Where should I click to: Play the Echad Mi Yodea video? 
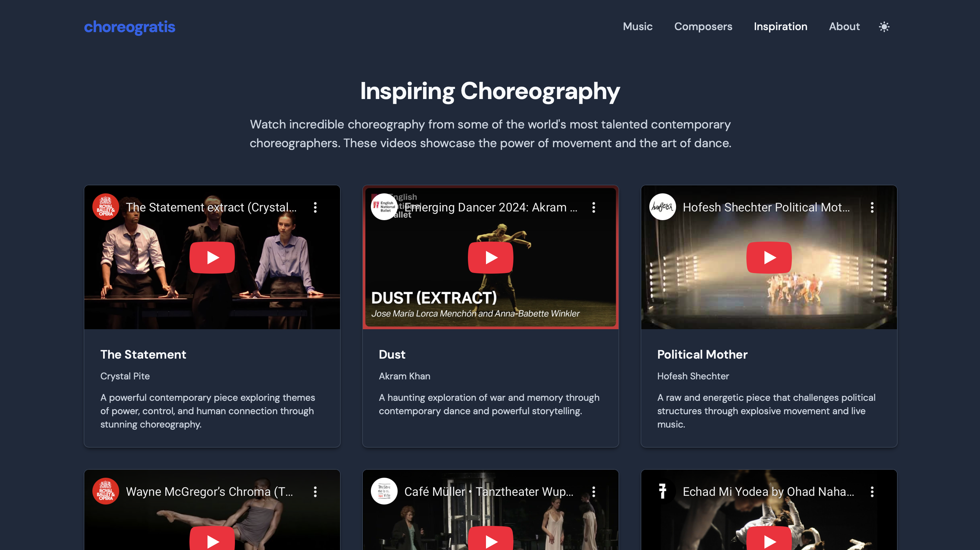pyautogui.click(x=769, y=539)
